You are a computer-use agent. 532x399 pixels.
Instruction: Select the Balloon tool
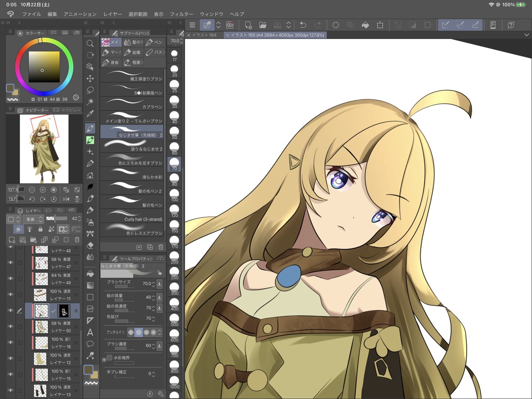tap(90, 344)
